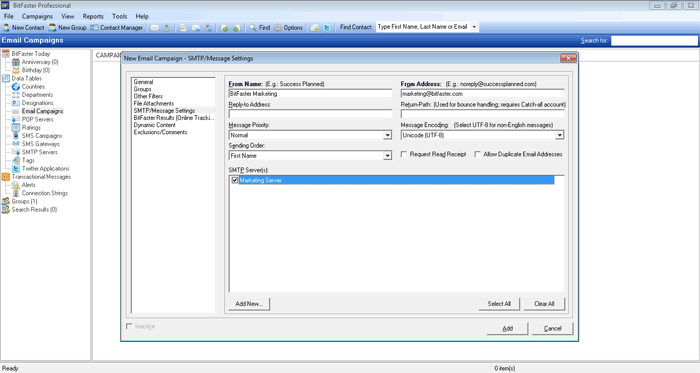Open the Campaigns menu
Image resolution: width=700 pixels, height=373 pixels.
pos(37,17)
